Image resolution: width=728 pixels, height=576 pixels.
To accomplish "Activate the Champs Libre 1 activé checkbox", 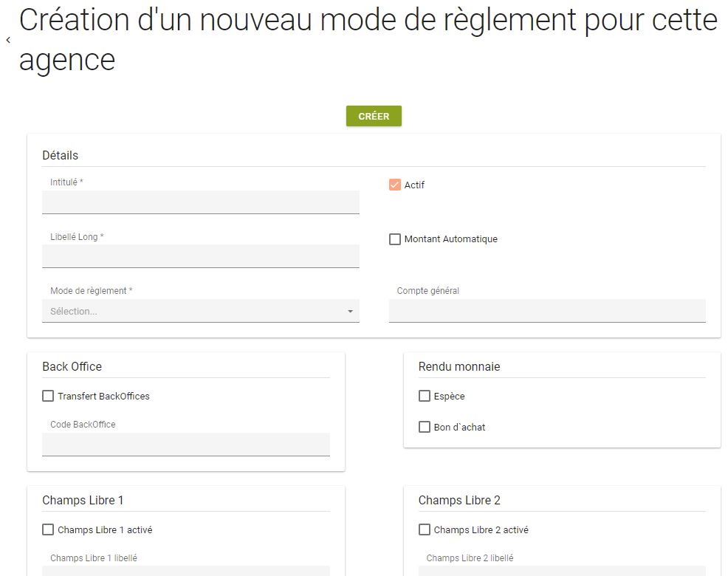I will tap(48, 529).
